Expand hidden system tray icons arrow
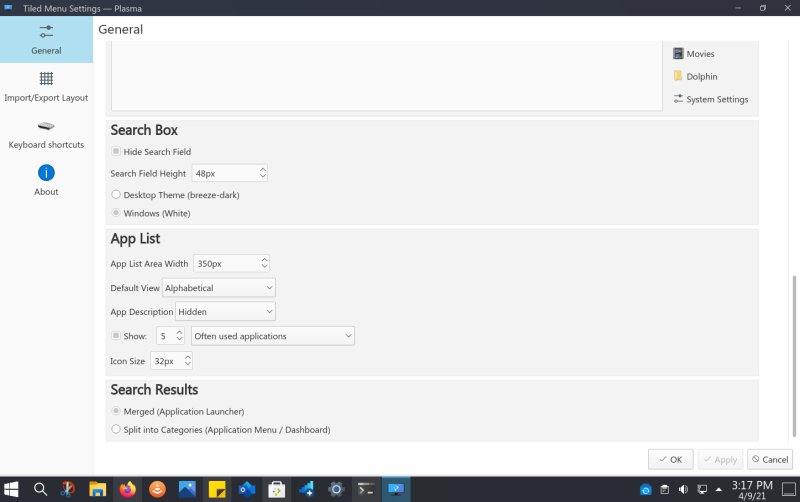This screenshot has width=800, height=502. (718, 490)
